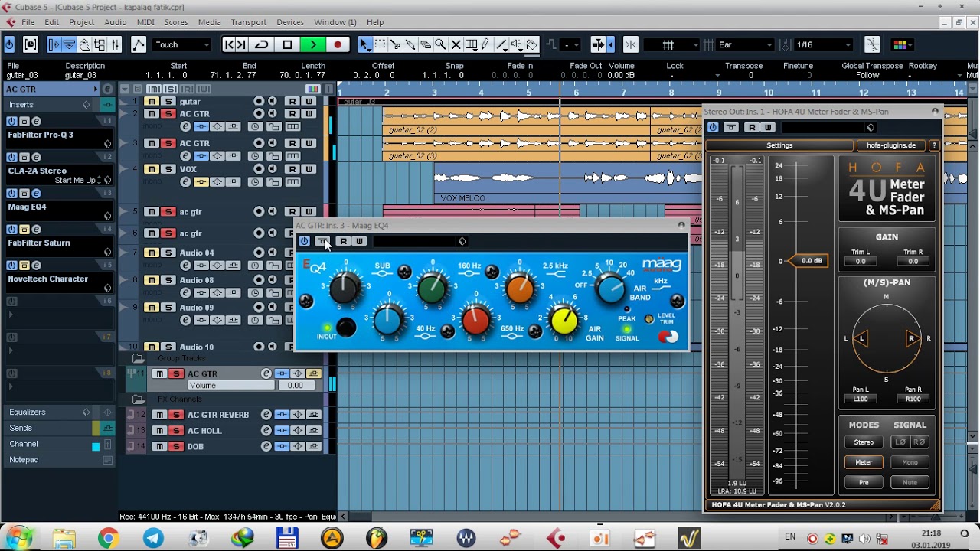Click the red Record button

click(338, 44)
